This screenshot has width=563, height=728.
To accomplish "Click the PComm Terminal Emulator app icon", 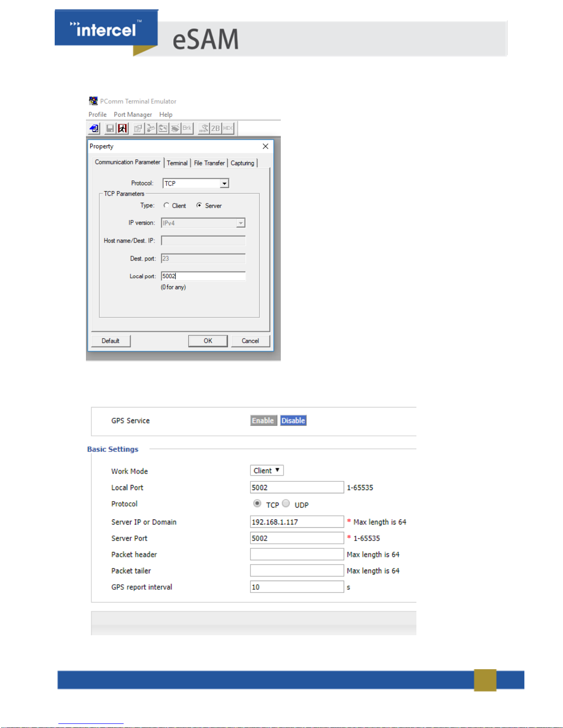I will pyautogui.click(x=93, y=101).
